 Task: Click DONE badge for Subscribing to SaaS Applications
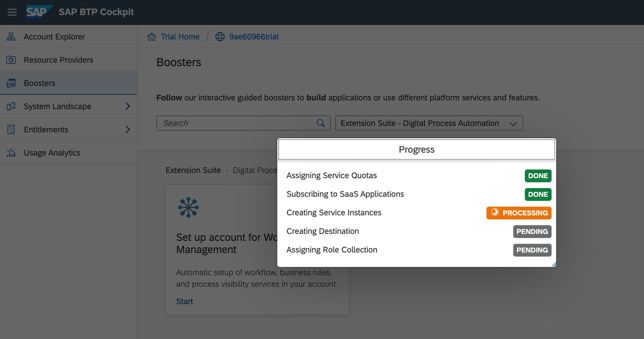(x=538, y=194)
